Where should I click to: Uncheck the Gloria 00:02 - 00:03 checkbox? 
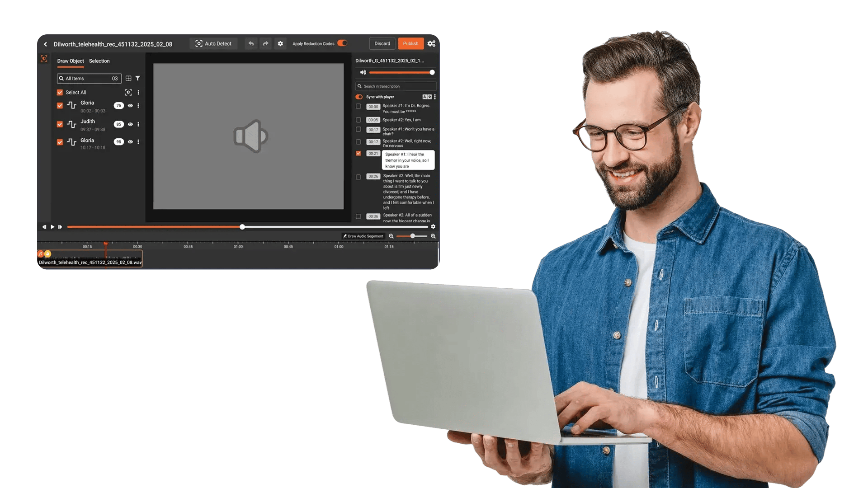click(60, 105)
